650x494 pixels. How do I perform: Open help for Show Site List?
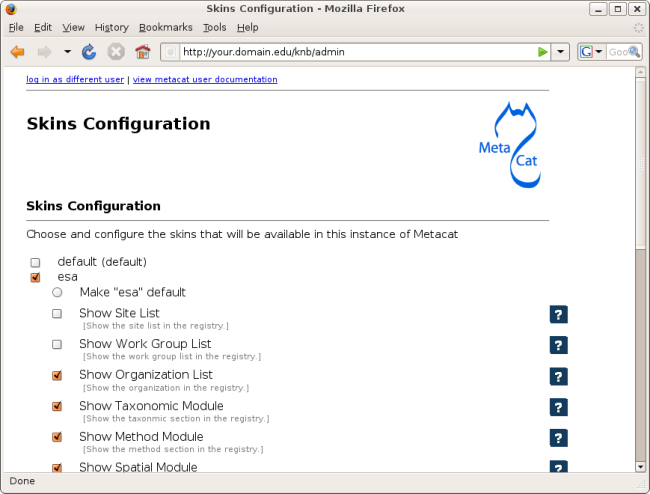[559, 315]
